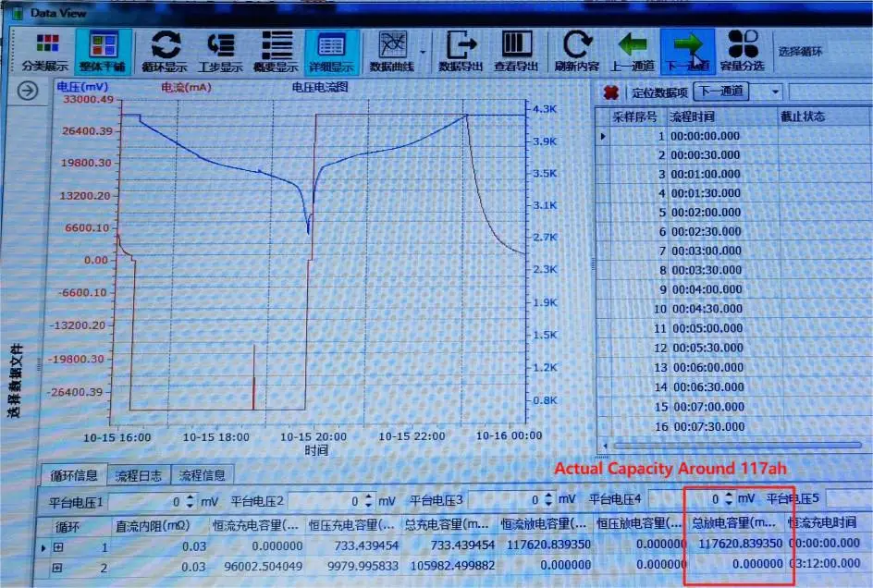The width and height of the screenshot is (873, 588).
Task: Switch to 循环显示 cycle display
Action: click(x=165, y=52)
